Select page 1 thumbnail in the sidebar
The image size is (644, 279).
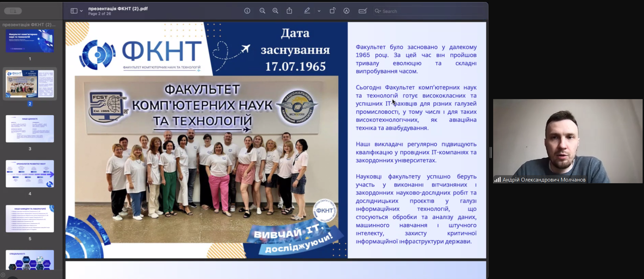(30, 41)
